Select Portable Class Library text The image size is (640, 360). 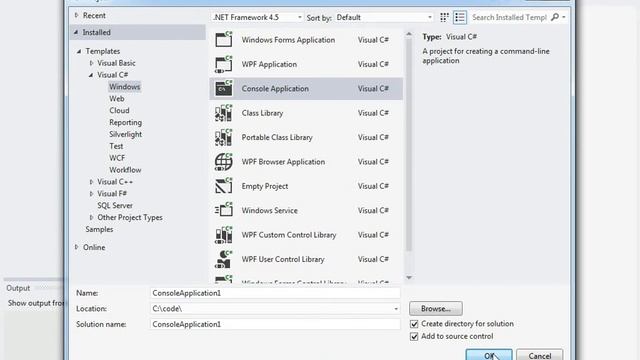pos(277,138)
